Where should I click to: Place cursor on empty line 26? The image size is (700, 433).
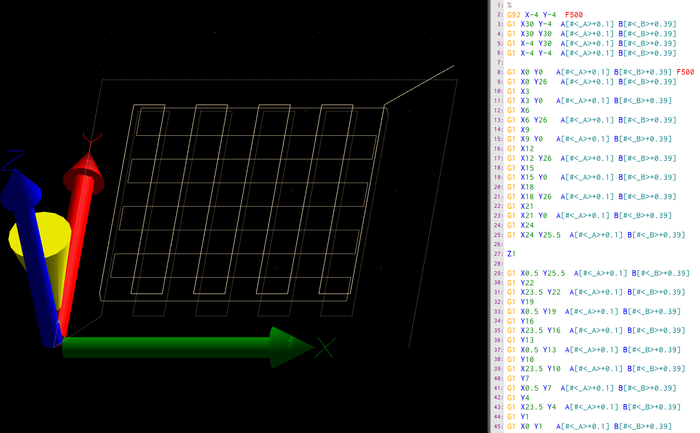point(598,244)
